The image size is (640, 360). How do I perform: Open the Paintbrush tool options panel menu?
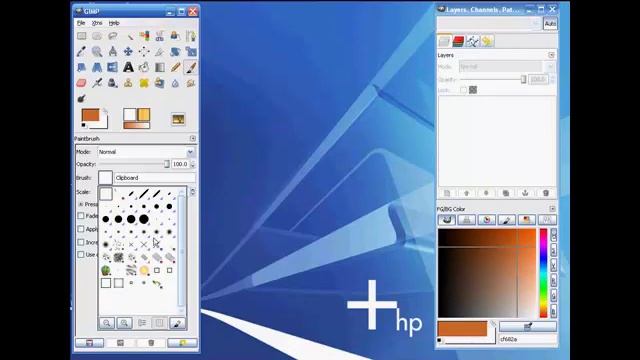[193, 139]
